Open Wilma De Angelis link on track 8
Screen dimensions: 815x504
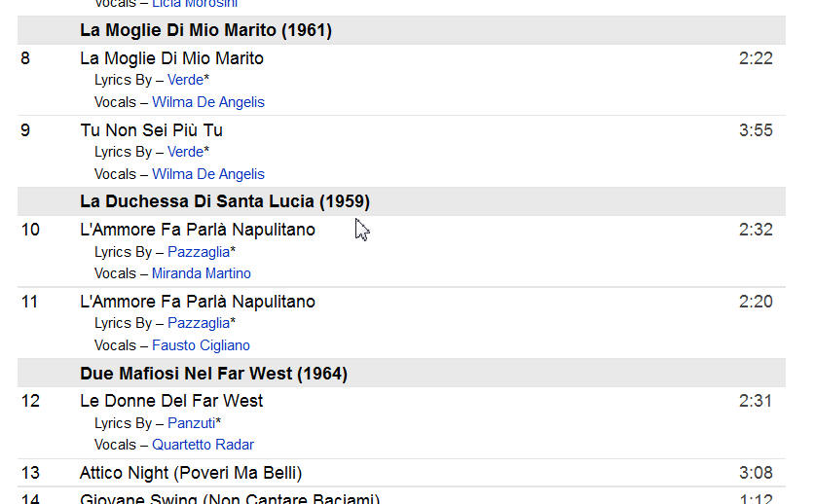[208, 102]
